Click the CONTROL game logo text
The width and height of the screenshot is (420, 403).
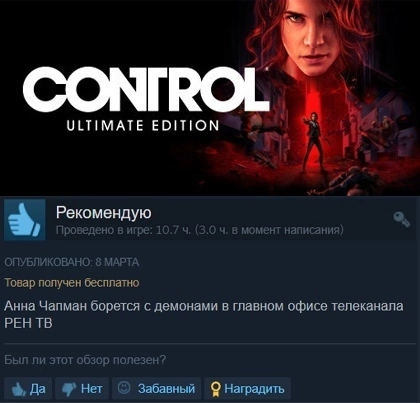pyautogui.click(x=146, y=89)
